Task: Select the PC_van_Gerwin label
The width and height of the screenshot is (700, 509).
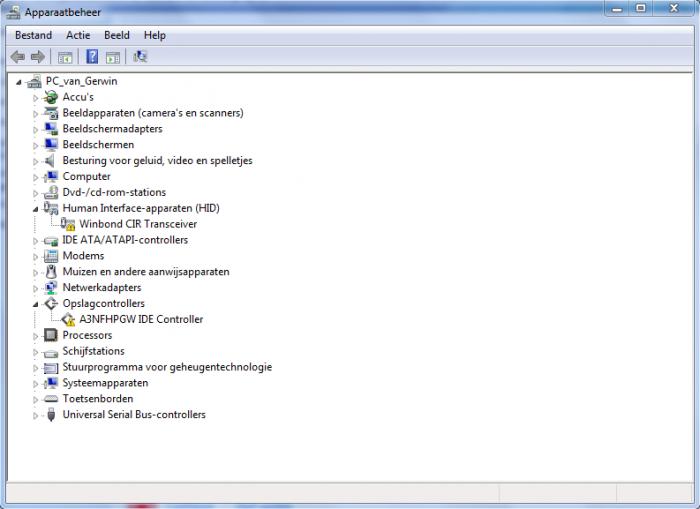Action: (x=82, y=81)
